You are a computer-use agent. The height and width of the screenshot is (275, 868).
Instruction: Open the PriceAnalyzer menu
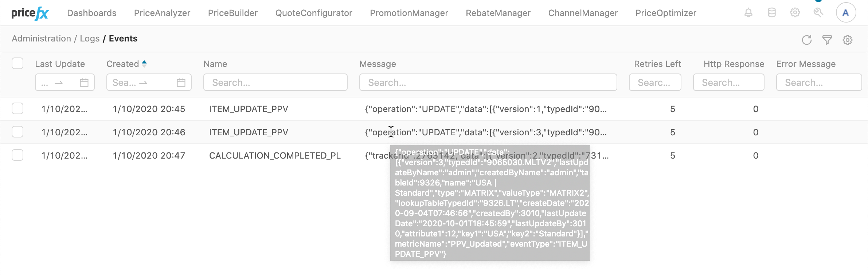(x=162, y=13)
